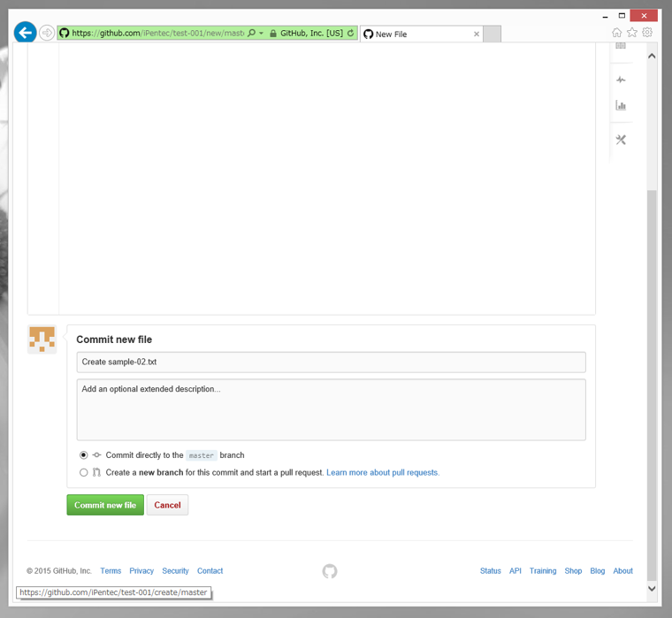Open the About footer link

tap(622, 571)
